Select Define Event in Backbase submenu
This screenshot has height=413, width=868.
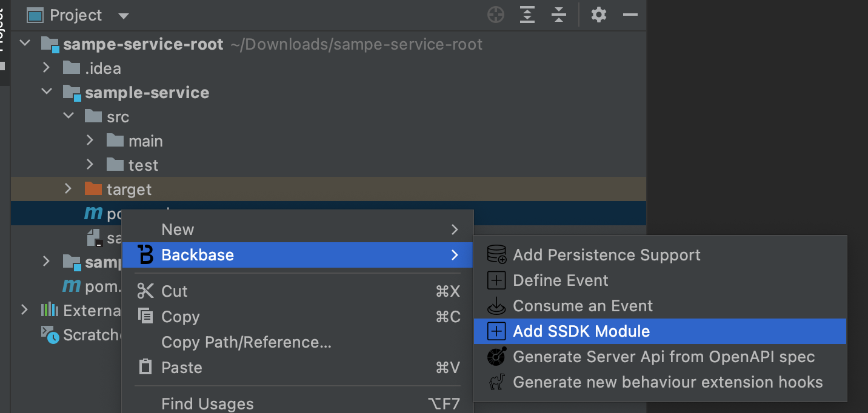click(660, 280)
